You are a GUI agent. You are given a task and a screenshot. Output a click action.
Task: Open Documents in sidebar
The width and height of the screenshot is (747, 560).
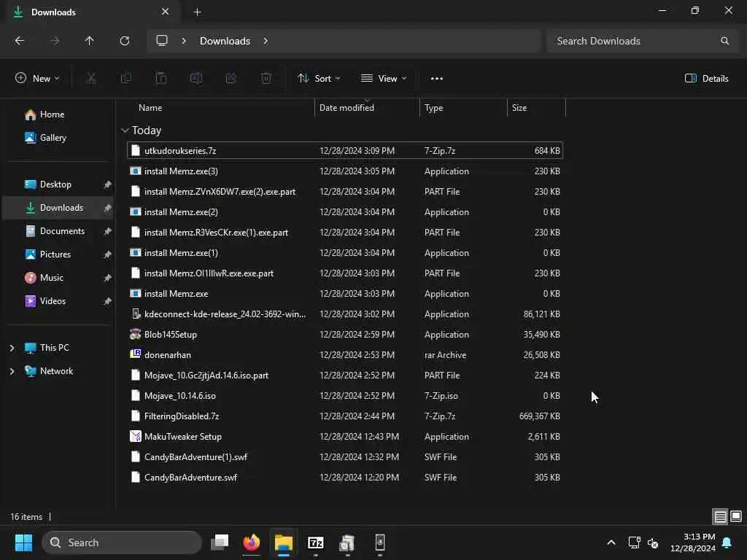[x=62, y=231]
